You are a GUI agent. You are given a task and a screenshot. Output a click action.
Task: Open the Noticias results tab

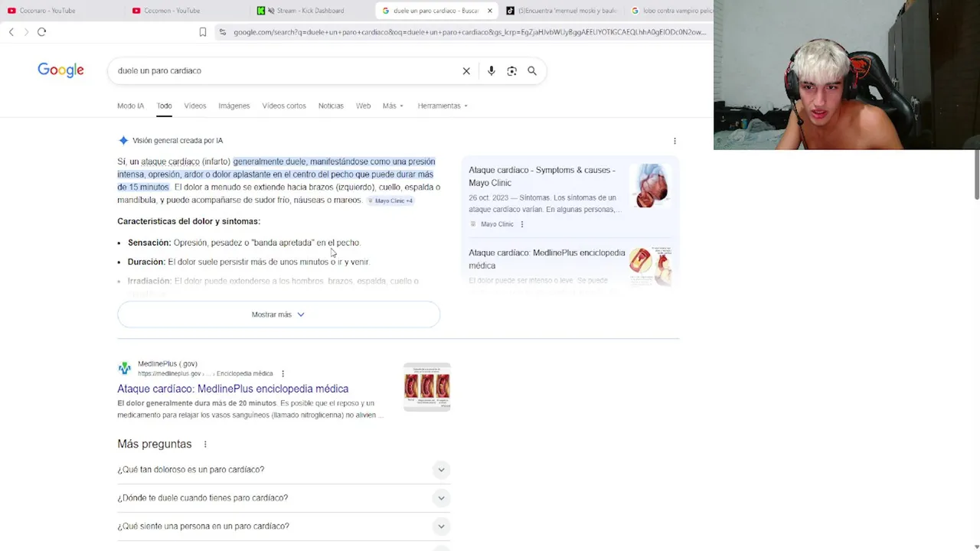click(331, 106)
